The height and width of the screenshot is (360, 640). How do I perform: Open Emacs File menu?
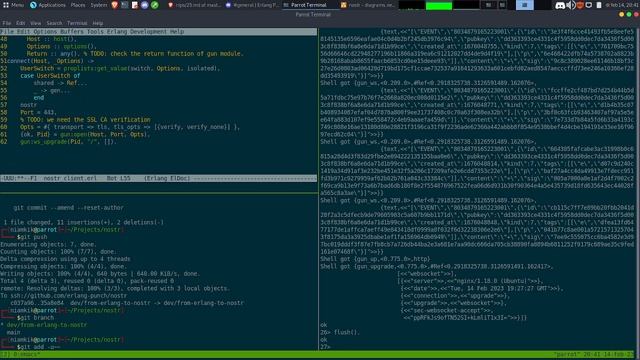click(x=7, y=31)
